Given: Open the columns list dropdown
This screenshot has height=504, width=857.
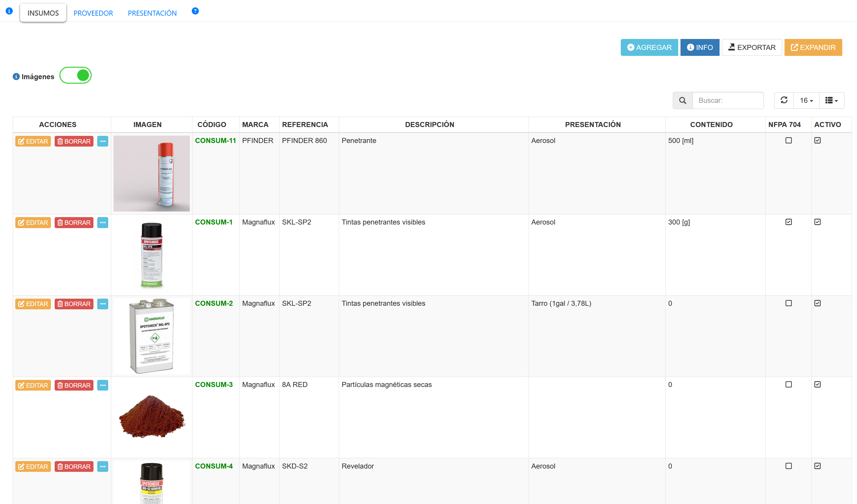Looking at the screenshot, I should [831, 101].
